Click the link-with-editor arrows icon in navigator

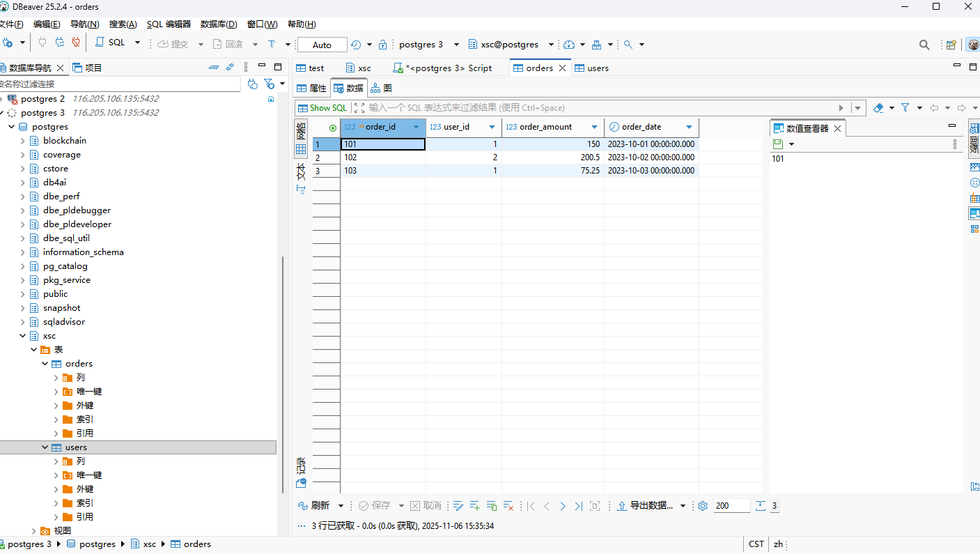[230, 68]
